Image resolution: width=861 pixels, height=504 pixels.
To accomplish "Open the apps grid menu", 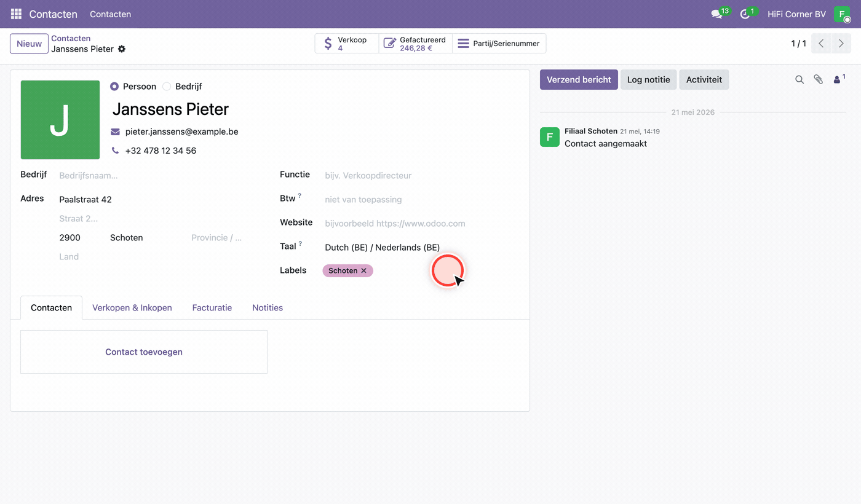I will click(x=16, y=14).
